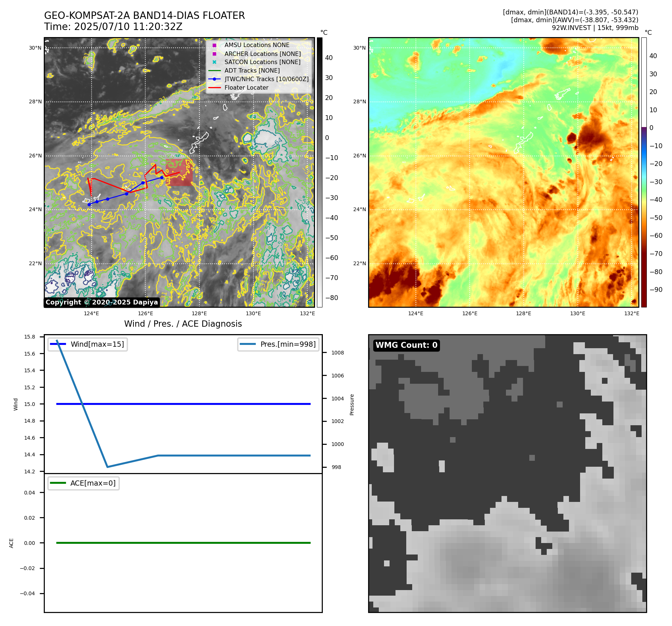Click the westernmost blue JTWC track point
The width and height of the screenshot is (672, 626).
[x=89, y=204]
